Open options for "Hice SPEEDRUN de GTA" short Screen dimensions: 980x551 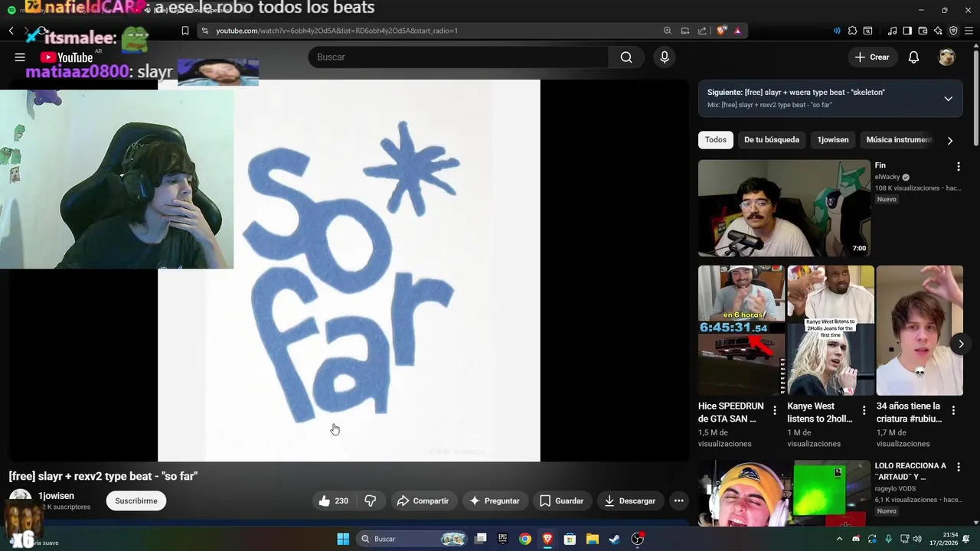click(774, 411)
